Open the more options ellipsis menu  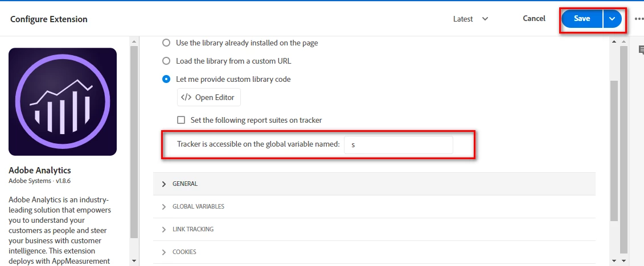[x=639, y=19]
